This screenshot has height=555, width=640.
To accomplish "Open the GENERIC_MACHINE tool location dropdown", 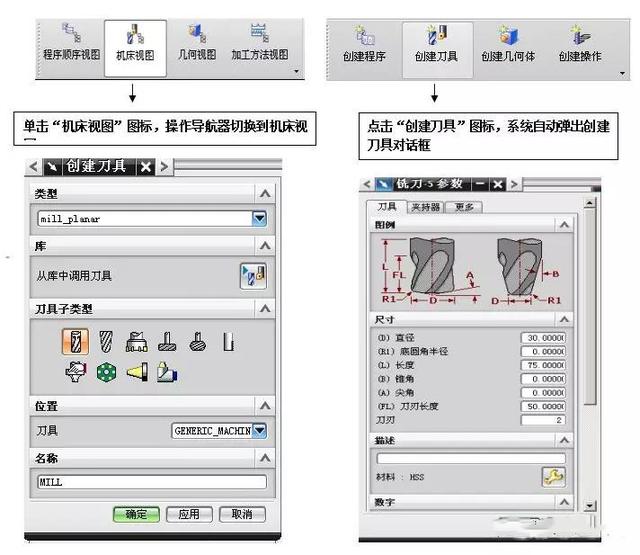I will point(260,431).
